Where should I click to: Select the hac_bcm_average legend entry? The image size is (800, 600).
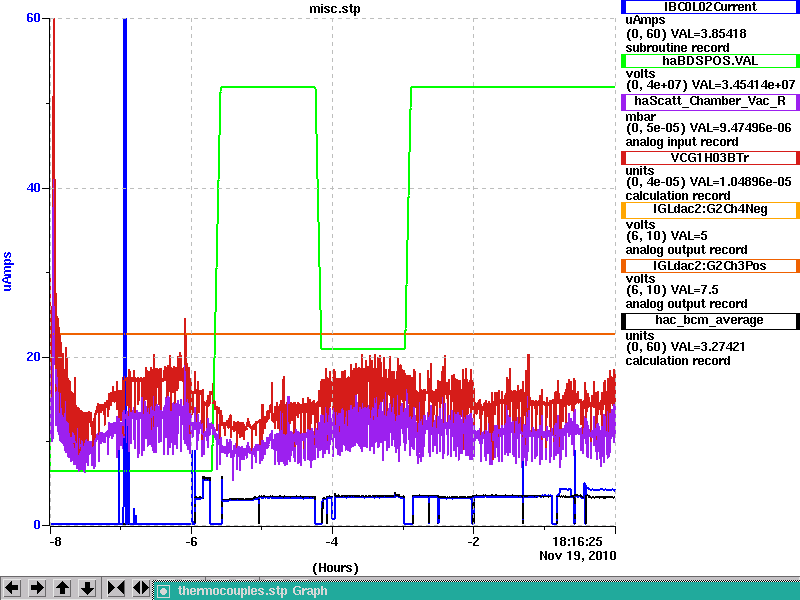[710, 321]
